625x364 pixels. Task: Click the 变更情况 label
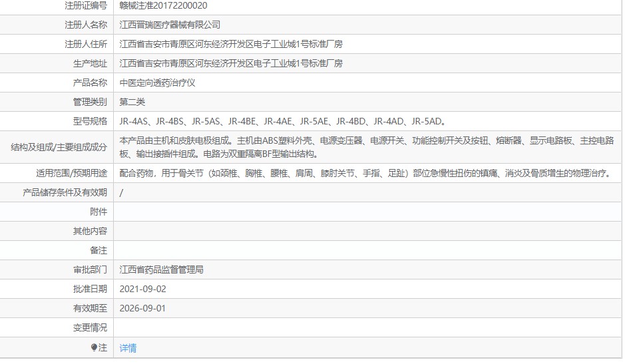[x=90, y=327]
